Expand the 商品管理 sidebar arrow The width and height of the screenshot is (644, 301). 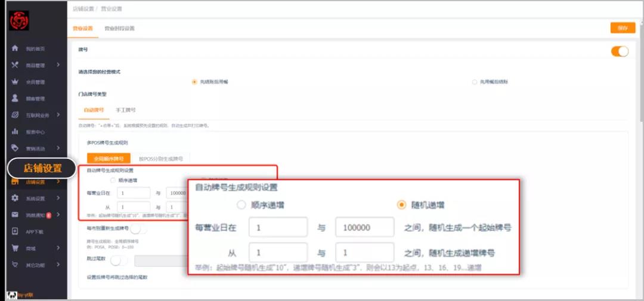pyautogui.click(x=58, y=65)
